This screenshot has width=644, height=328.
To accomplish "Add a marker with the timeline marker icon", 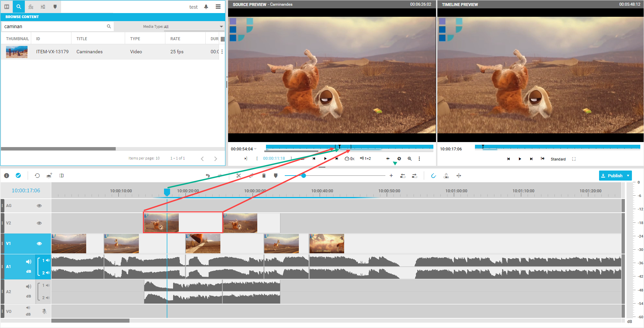I will coord(276,176).
